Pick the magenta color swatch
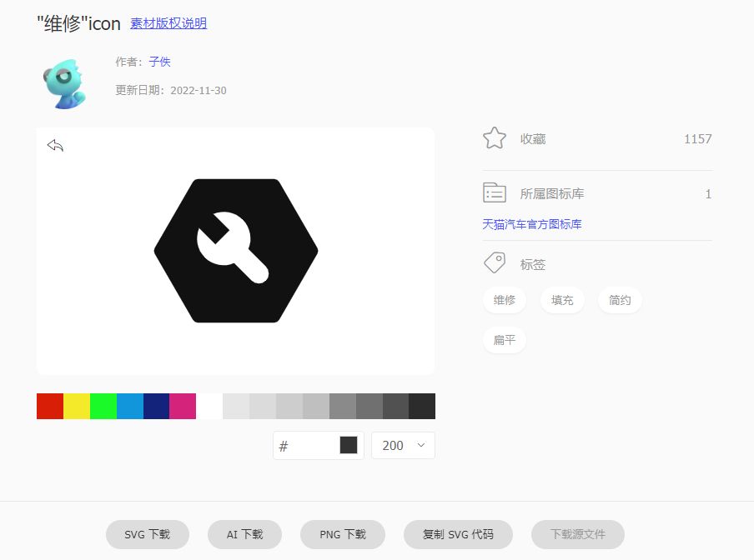 (183, 407)
